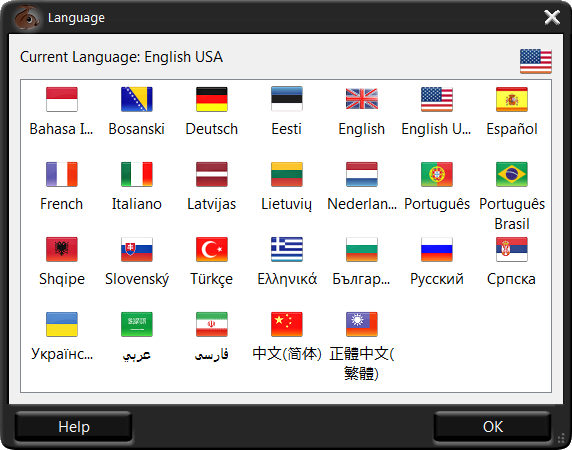Select the Deutsch German flag icon
The height and width of the screenshot is (450, 572).
[212, 99]
